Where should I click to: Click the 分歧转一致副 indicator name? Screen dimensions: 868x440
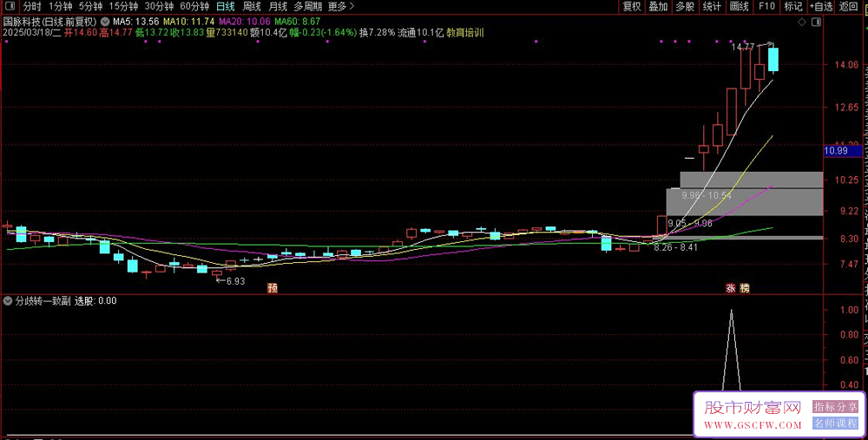[x=42, y=301]
